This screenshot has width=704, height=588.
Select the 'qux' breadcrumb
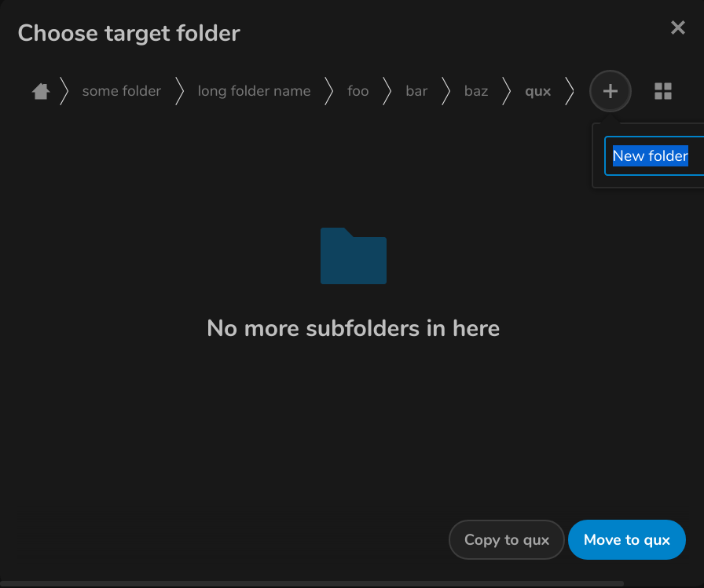click(x=538, y=92)
